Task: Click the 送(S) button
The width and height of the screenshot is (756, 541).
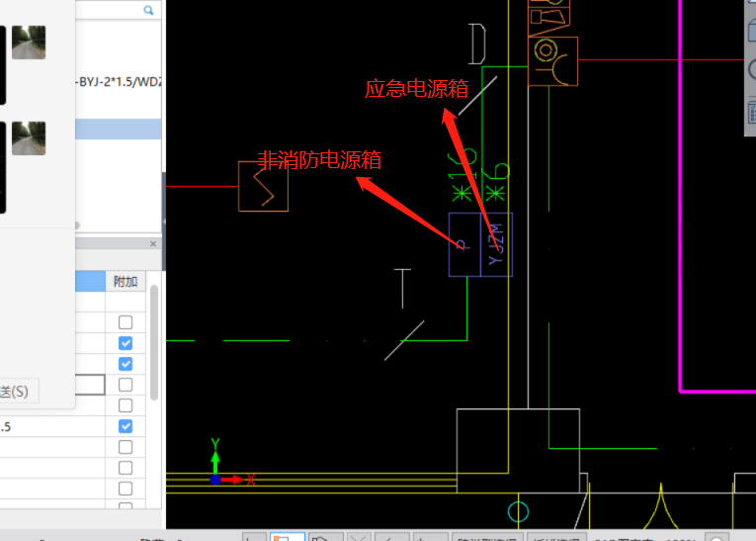Action: pyautogui.click(x=19, y=392)
